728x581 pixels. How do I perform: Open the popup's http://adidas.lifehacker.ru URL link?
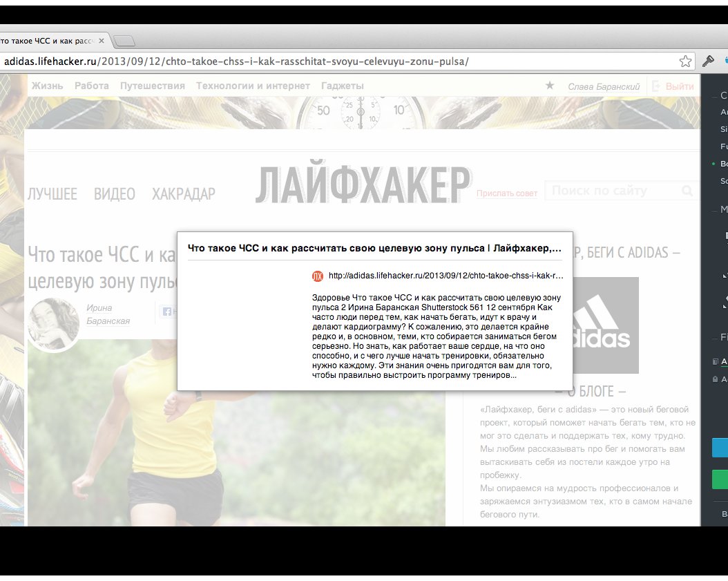click(x=446, y=276)
